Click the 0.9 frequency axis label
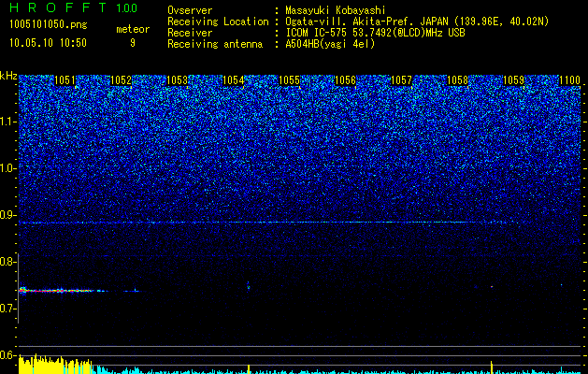Viewport: 588px width, 374px height. [x=7, y=215]
